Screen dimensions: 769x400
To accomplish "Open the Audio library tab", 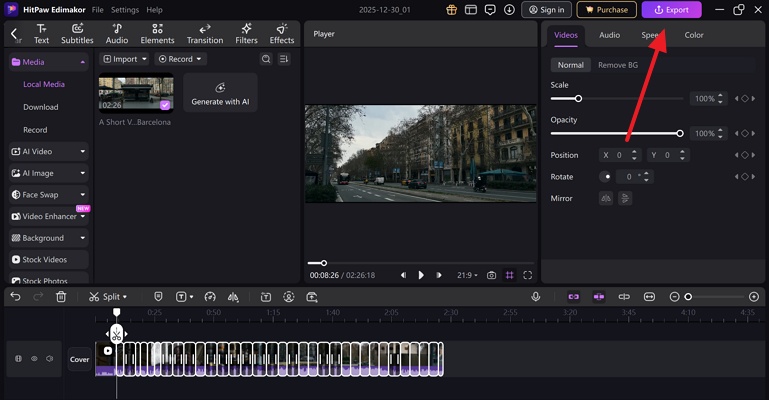I will click(x=117, y=34).
